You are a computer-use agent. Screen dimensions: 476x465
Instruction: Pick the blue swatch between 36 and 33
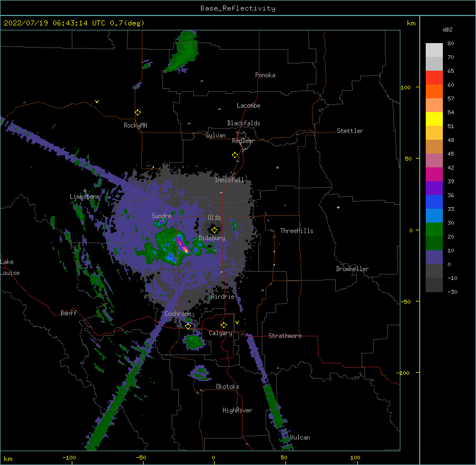click(x=434, y=202)
